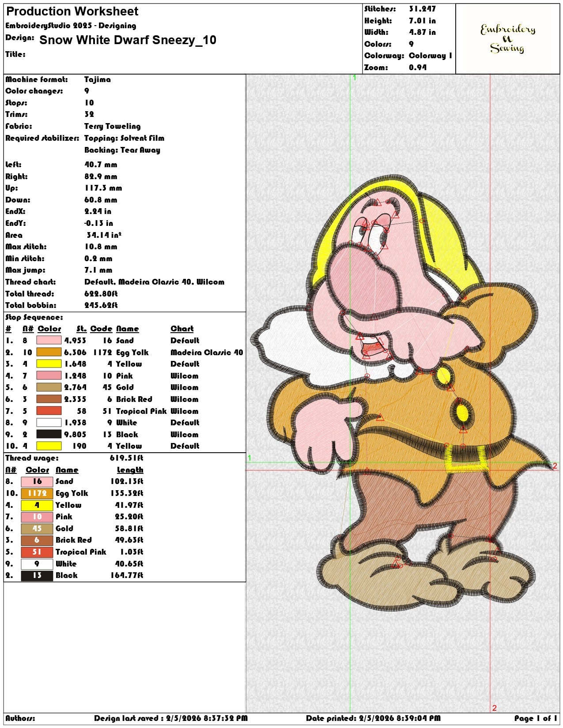Click the Max stitch value '10.8 mm'
Image resolution: width=563 pixels, height=728 pixels.
click(101, 247)
